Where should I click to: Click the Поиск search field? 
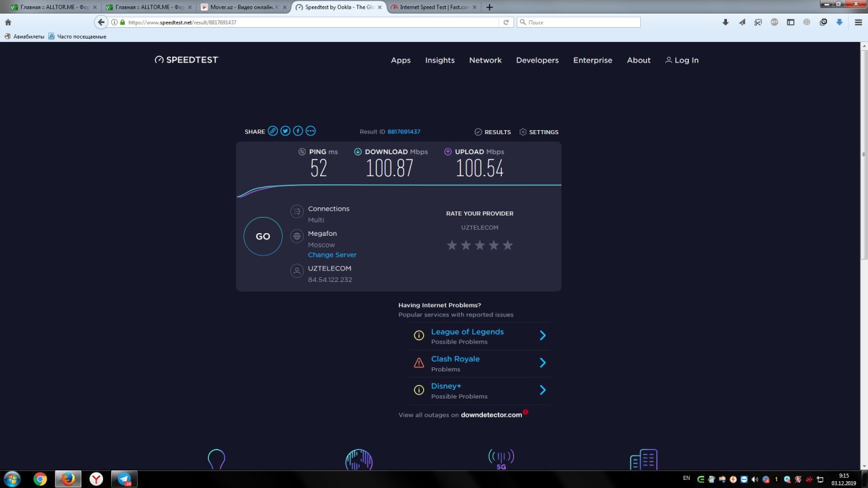(x=578, y=22)
